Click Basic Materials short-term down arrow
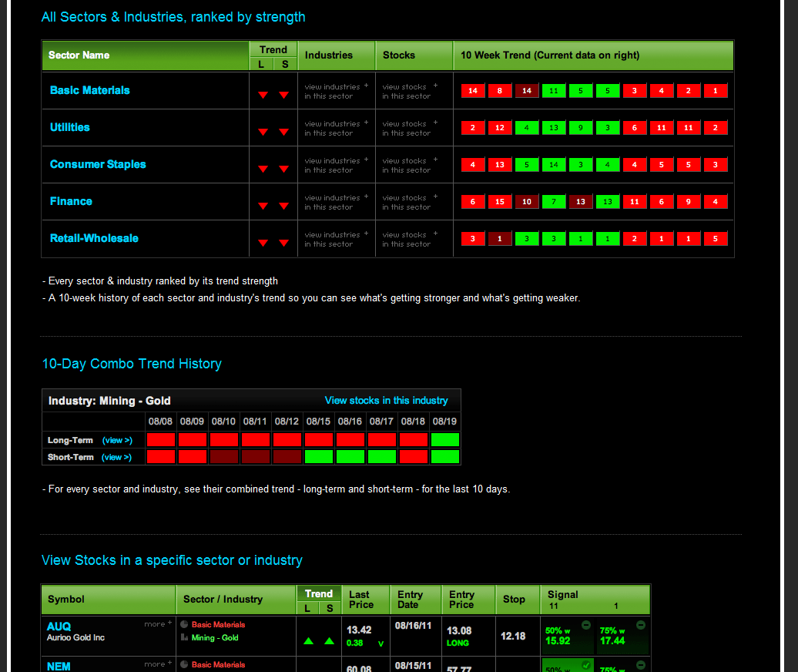Screen dimensions: 798x672 coord(284,96)
